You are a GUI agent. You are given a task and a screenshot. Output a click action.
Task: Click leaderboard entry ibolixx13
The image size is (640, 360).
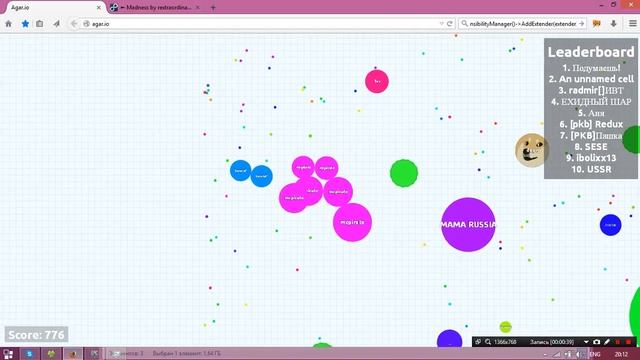(x=591, y=158)
